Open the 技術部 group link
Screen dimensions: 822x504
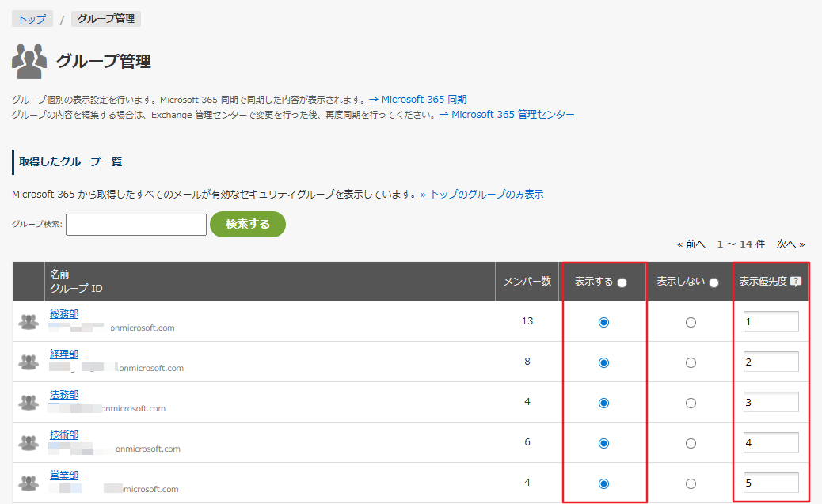[x=64, y=435]
